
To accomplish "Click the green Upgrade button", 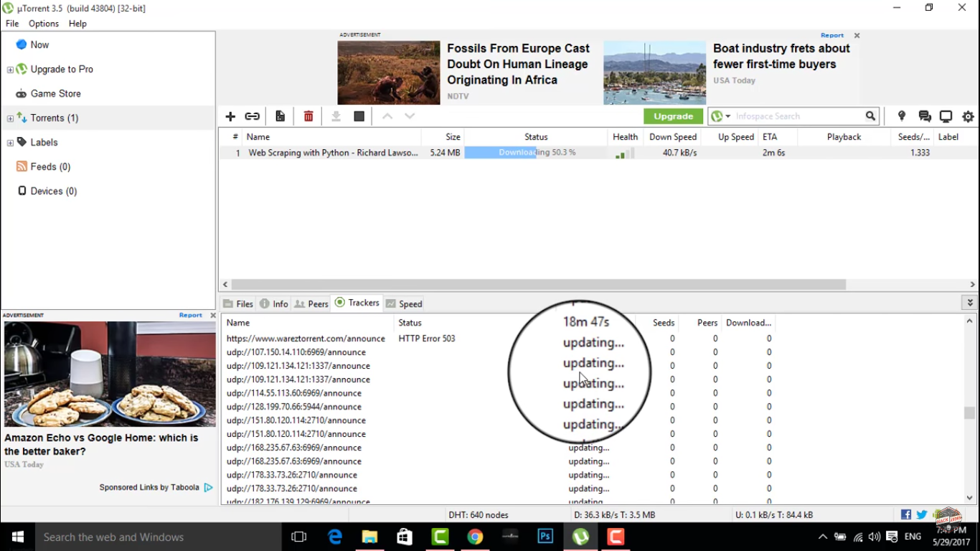I will 673,116.
